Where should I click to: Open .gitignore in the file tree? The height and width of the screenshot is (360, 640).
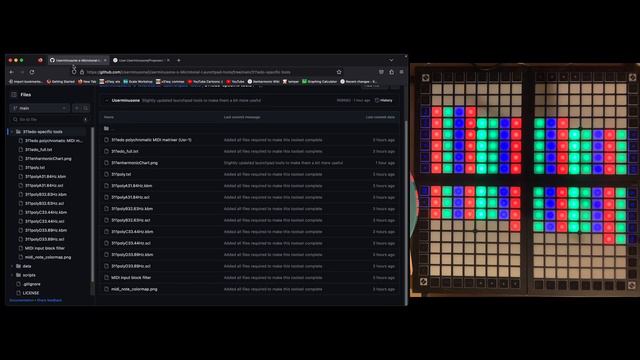click(32, 284)
